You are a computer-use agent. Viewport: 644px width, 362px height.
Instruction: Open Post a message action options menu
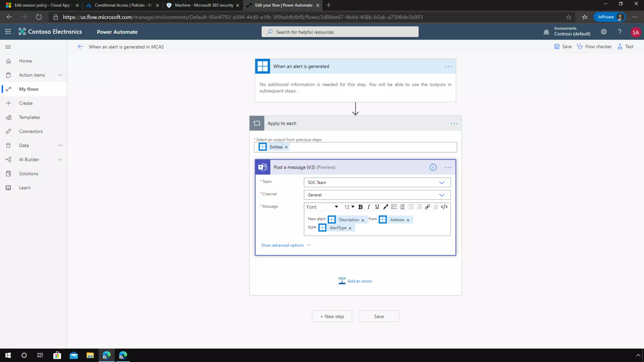(448, 167)
